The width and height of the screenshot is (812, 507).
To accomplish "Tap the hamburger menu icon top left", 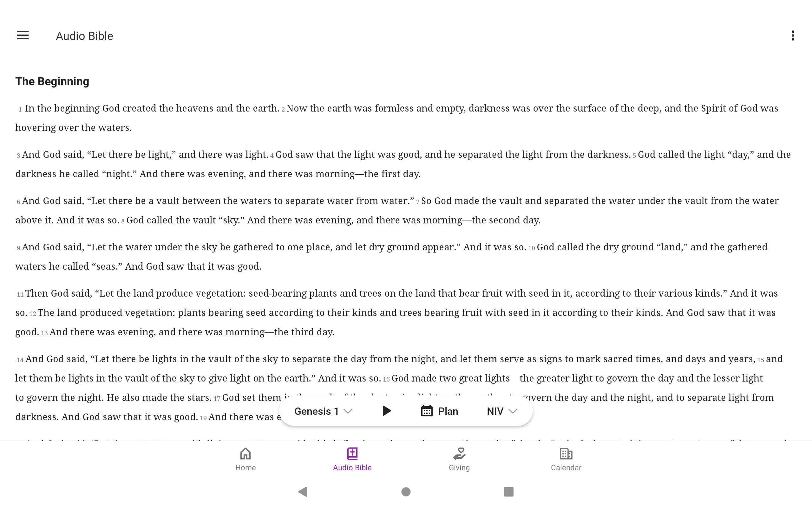I will coord(23,35).
